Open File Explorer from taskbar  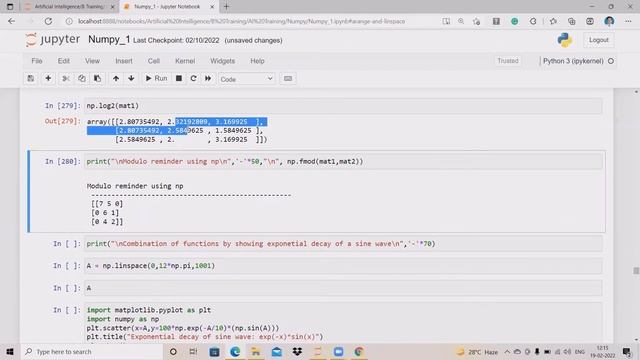point(256,351)
